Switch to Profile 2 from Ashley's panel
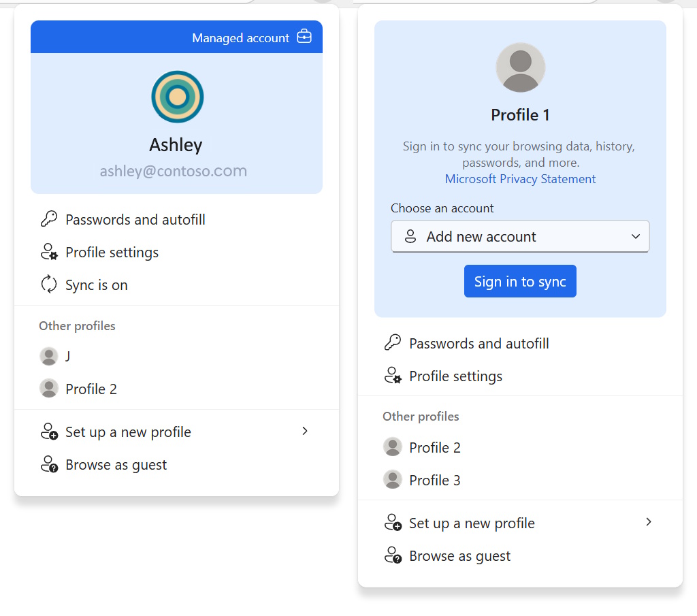 pyautogui.click(x=91, y=389)
